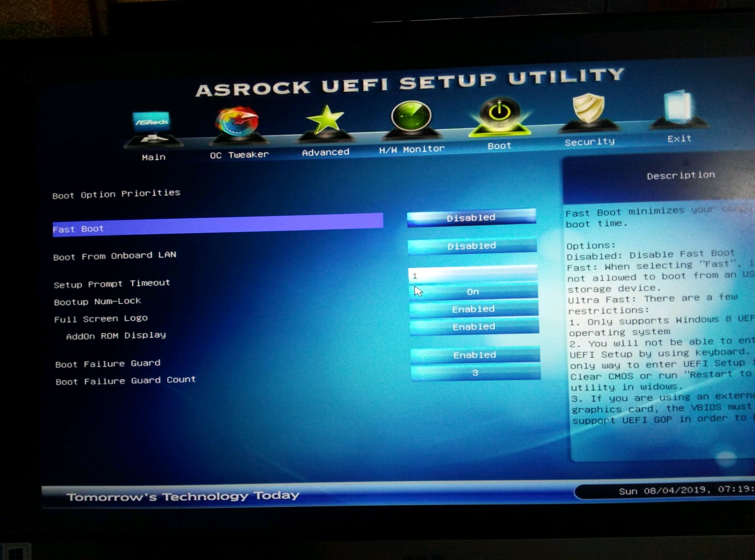Click the Exit door icon
The height and width of the screenshot is (560, 755).
click(x=679, y=109)
